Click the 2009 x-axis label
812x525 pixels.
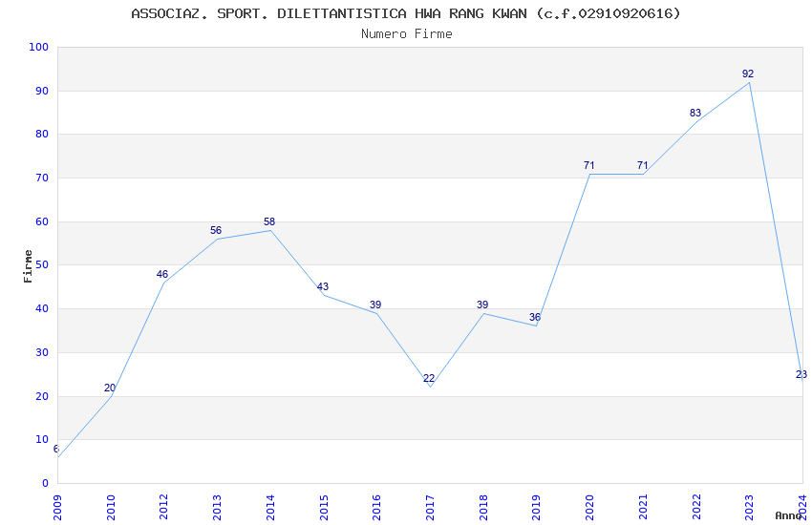coord(57,508)
